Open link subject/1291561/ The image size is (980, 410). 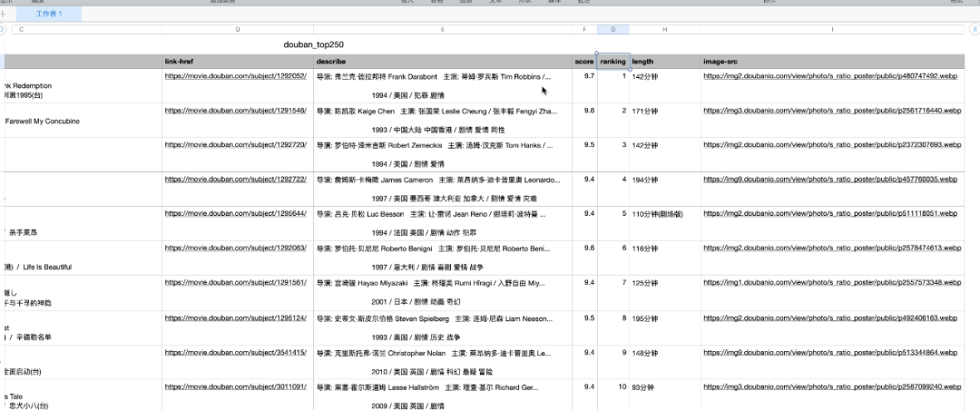236,282
